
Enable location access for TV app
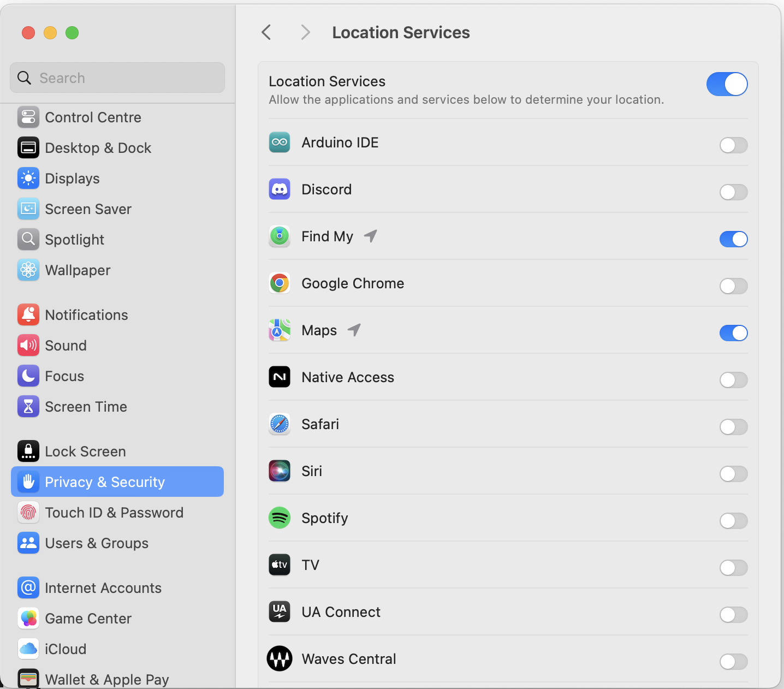[x=733, y=568]
